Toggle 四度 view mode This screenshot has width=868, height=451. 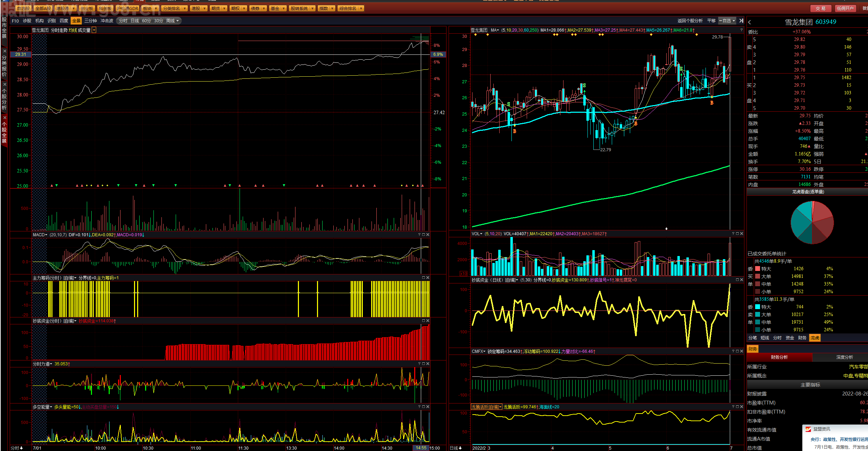pos(64,21)
